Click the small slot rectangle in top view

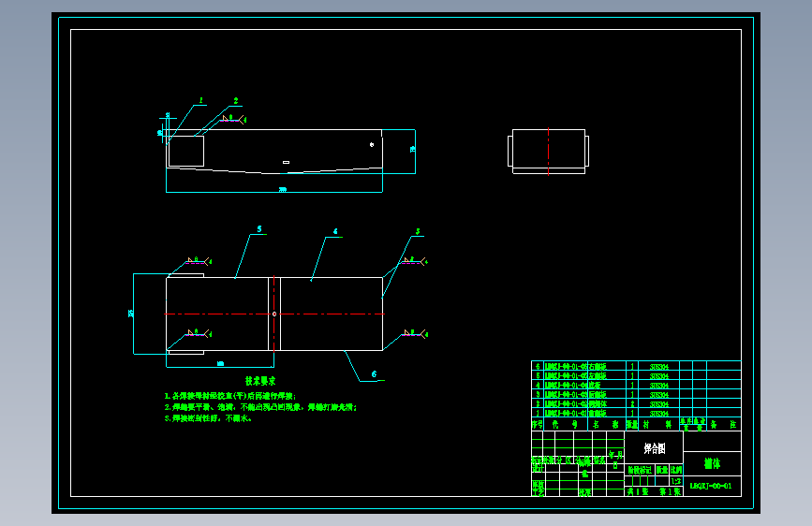coord(286,162)
